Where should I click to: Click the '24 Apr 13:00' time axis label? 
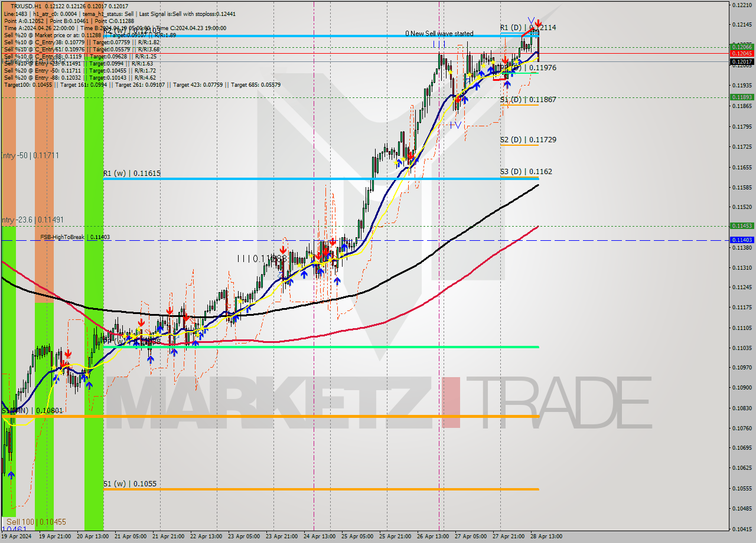[319, 537]
